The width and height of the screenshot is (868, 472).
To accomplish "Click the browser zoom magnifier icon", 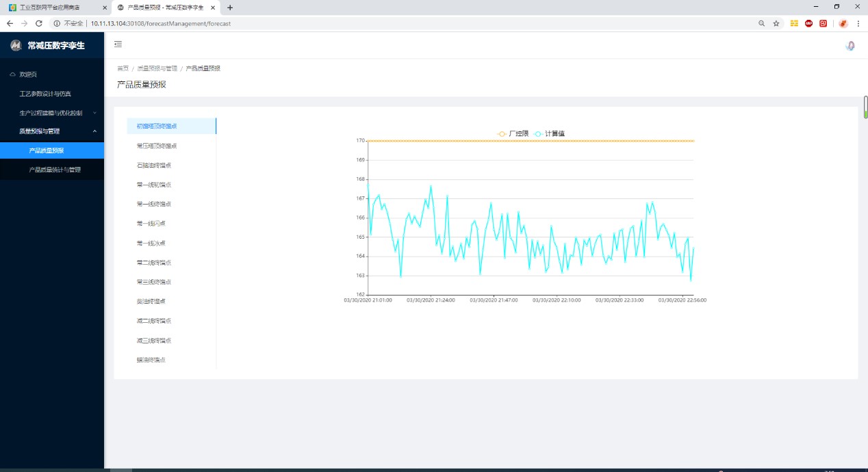I will point(761,23).
